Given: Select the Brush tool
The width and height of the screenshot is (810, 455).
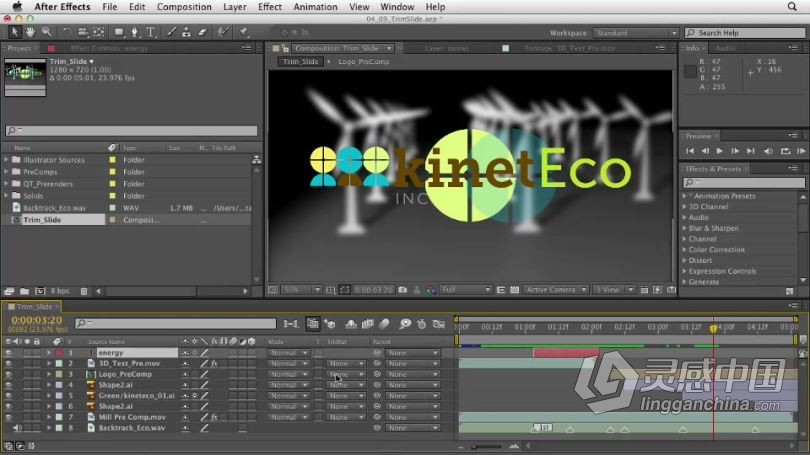Looking at the screenshot, I should tap(170, 32).
